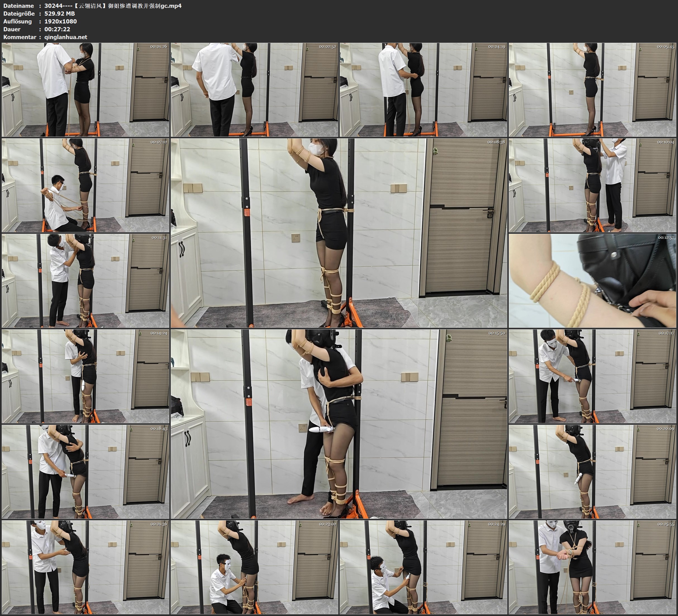
Task: Select the thumbnail timestamped 00:02:52
Action: click(254, 89)
